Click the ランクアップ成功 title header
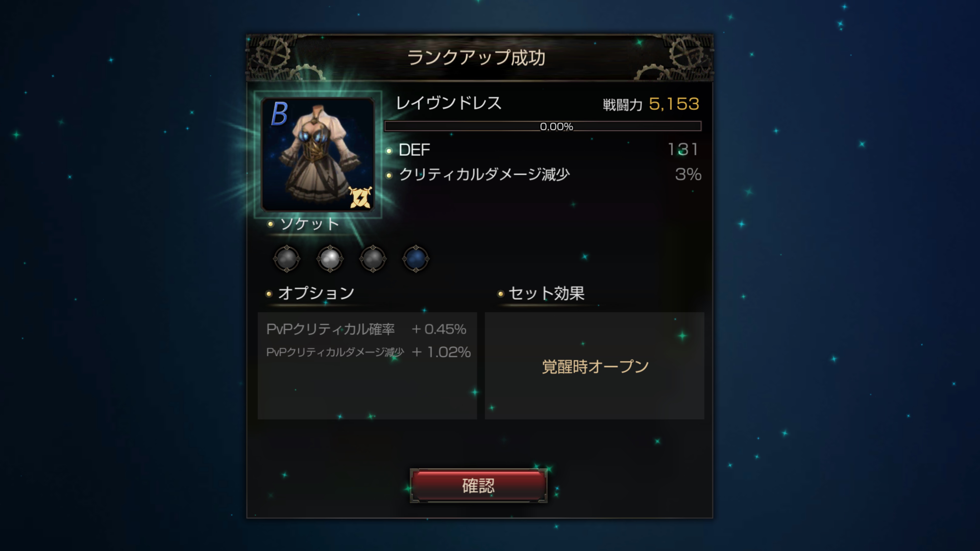This screenshot has width=980, height=551. [476, 58]
